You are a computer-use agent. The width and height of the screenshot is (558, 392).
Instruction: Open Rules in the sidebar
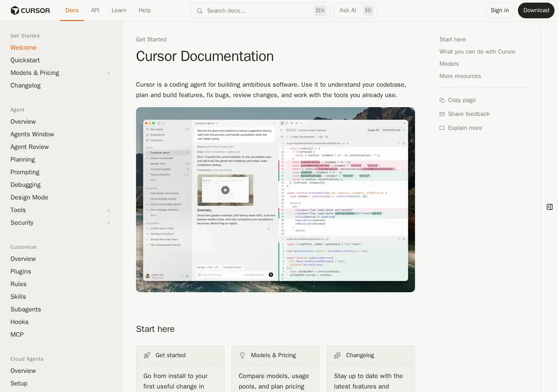19,284
